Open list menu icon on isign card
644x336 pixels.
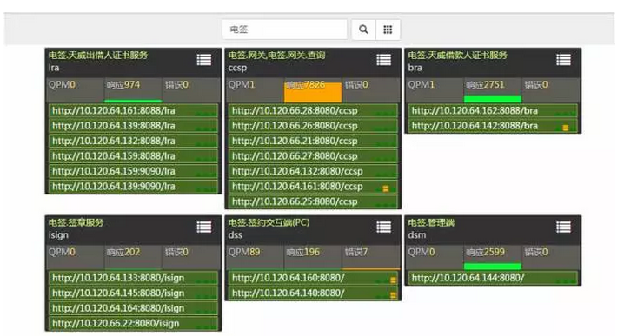[x=203, y=227]
